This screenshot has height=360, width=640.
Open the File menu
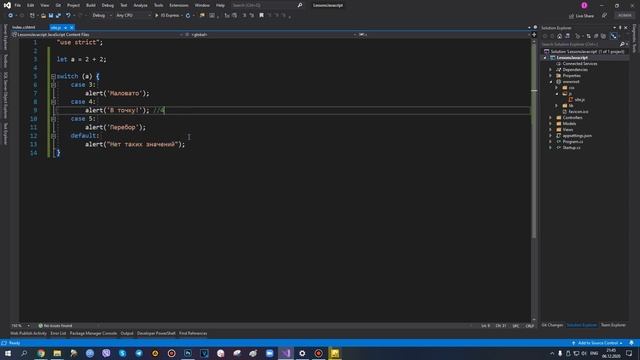pyautogui.click(x=18, y=5)
